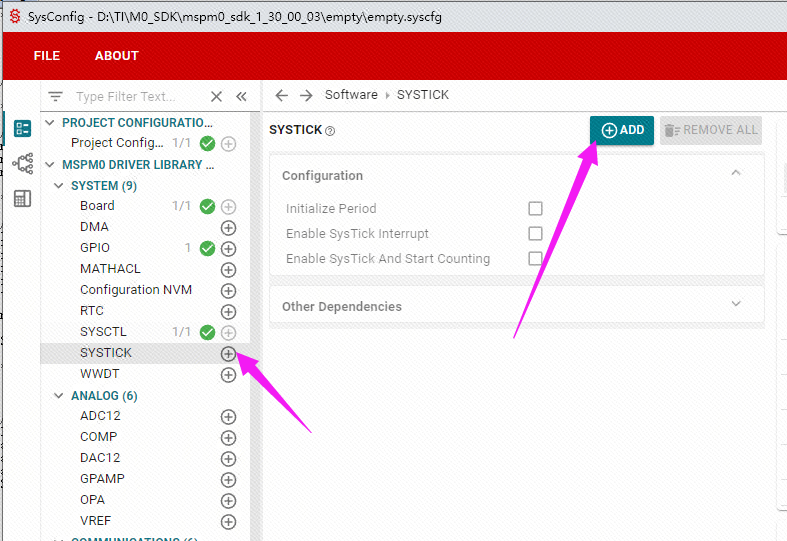The width and height of the screenshot is (787, 541).
Task: Collapse the Configuration section chevron
Action: [x=736, y=173]
